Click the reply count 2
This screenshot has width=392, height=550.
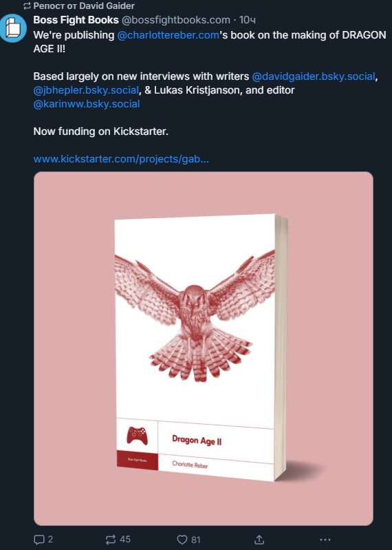[x=50, y=539]
